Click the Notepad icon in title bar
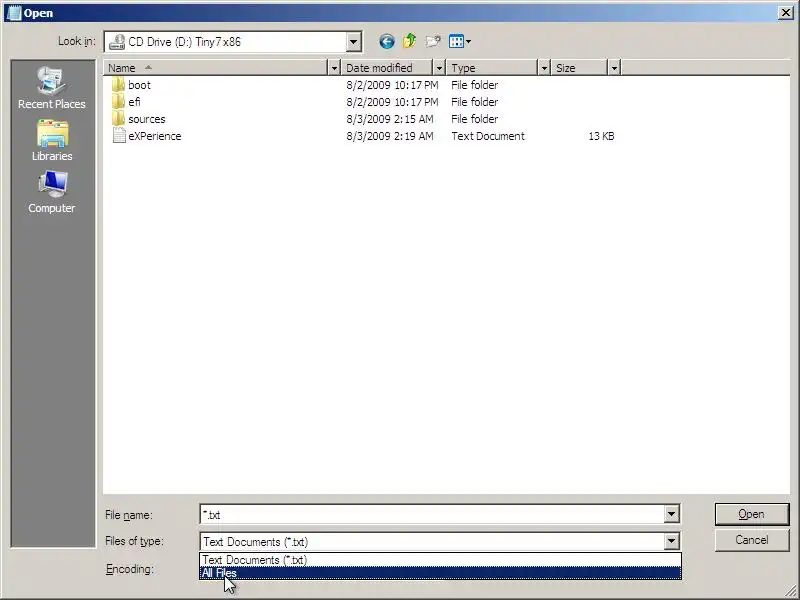Viewport: 800px width, 600px height. click(14, 13)
